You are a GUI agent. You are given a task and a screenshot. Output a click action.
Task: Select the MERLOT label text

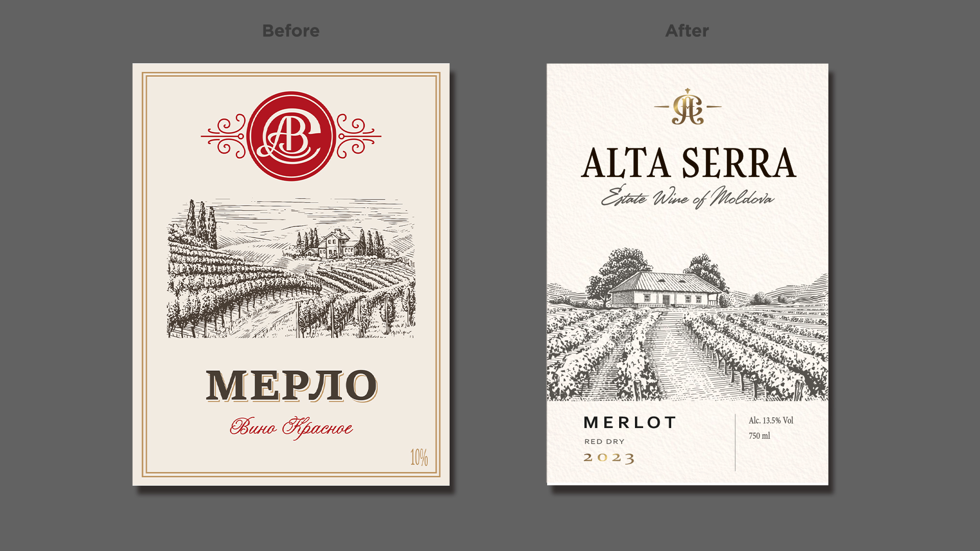coord(630,422)
